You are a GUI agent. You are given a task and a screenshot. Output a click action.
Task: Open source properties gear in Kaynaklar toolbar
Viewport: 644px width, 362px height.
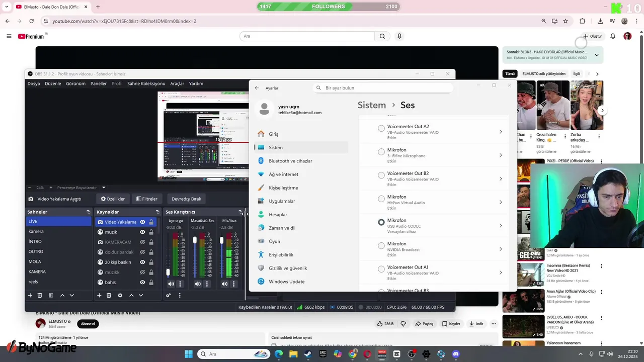[120, 296]
